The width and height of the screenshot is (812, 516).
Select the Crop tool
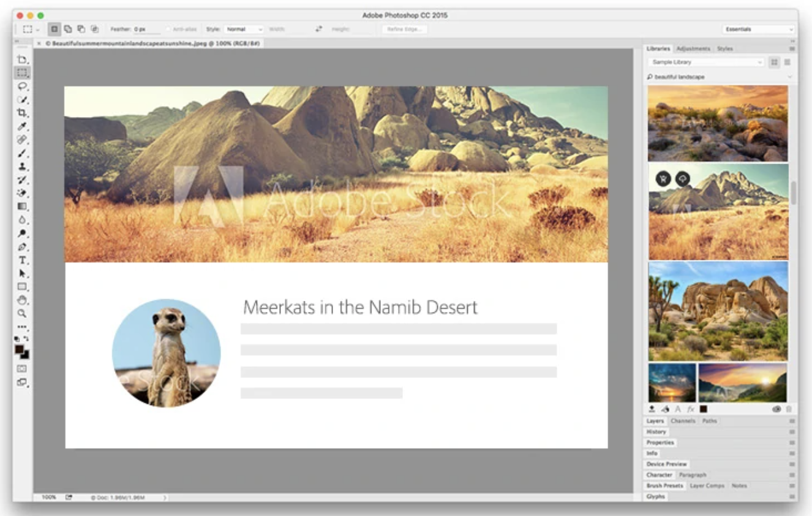click(x=22, y=113)
